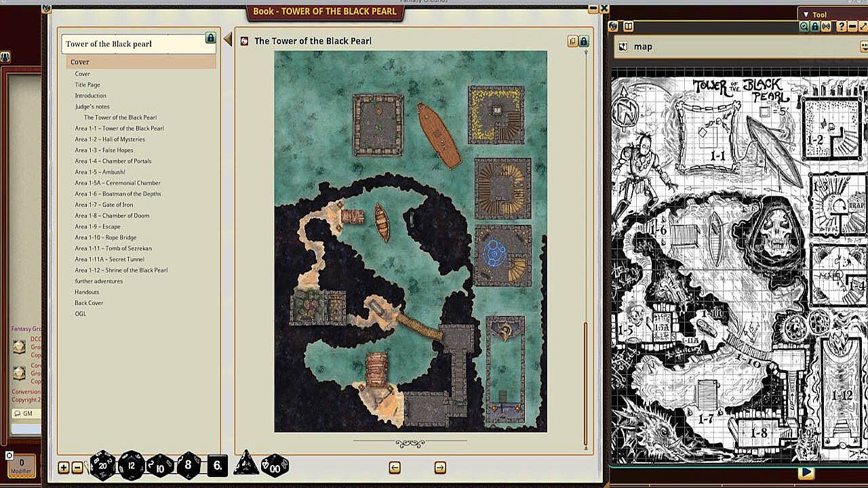868x488 pixels.
Task: Click the book page scrollbar thumb
Action: (x=585, y=384)
